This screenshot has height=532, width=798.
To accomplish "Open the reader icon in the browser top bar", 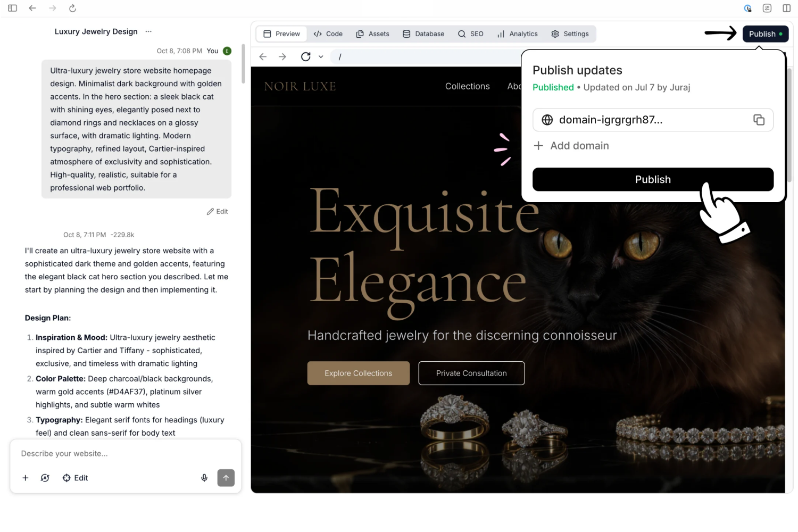I will click(767, 8).
